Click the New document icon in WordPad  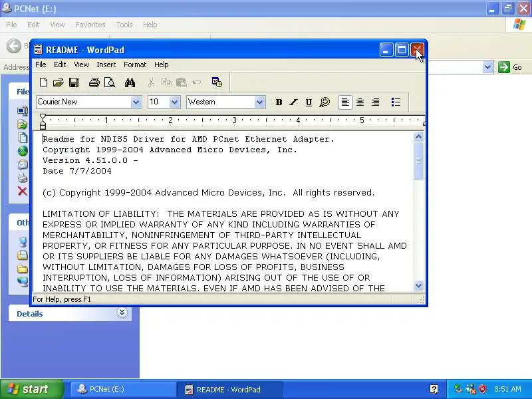pos(43,82)
